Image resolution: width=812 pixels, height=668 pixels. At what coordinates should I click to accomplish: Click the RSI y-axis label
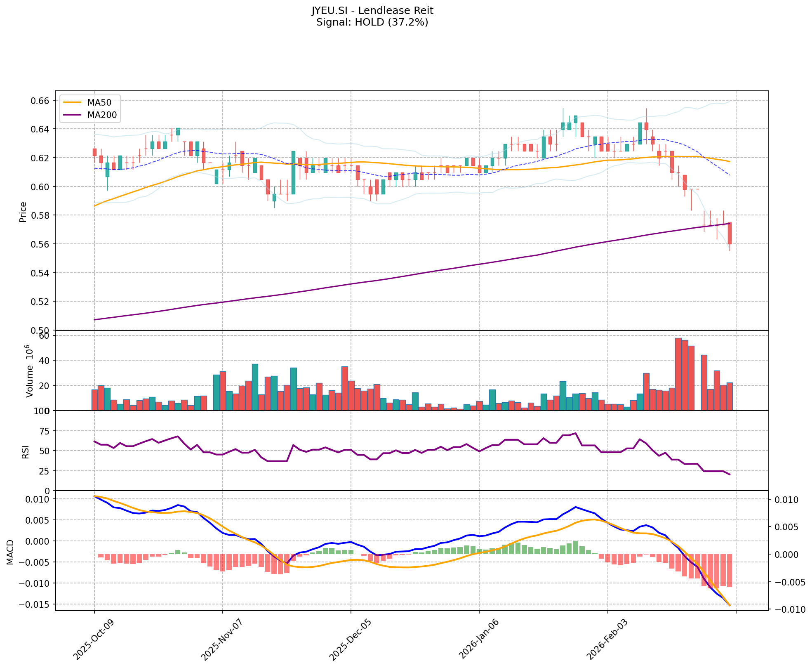[x=26, y=451]
